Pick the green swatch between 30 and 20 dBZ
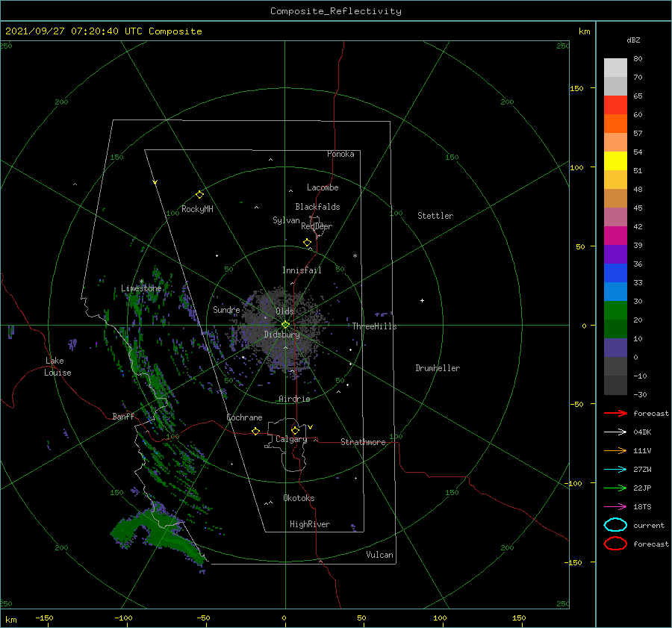 tap(615, 311)
